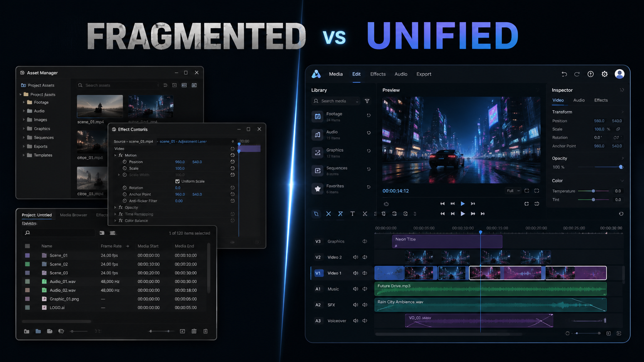Select the Text tool in timeline toolbar
The height and width of the screenshot is (362, 644).
[x=352, y=214]
